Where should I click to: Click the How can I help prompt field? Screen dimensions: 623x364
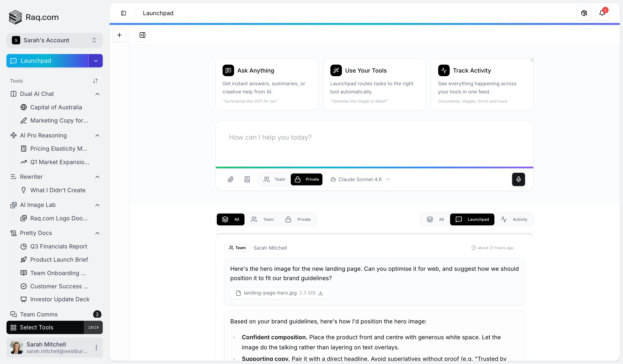(x=374, y=143)
